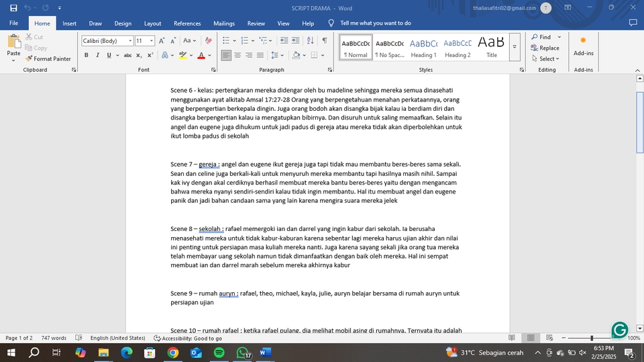
Task: Apply strikethrough formatting
Action: (127, 55)
